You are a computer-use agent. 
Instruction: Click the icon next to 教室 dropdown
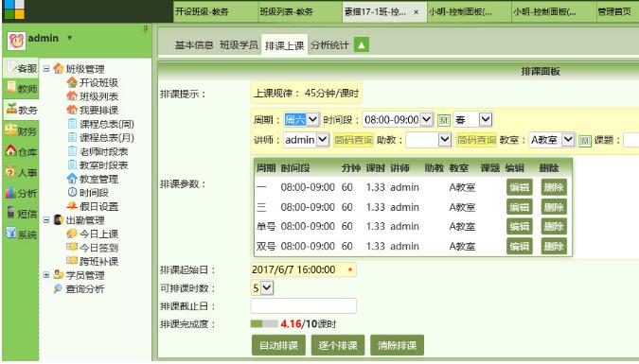(584, 141)
